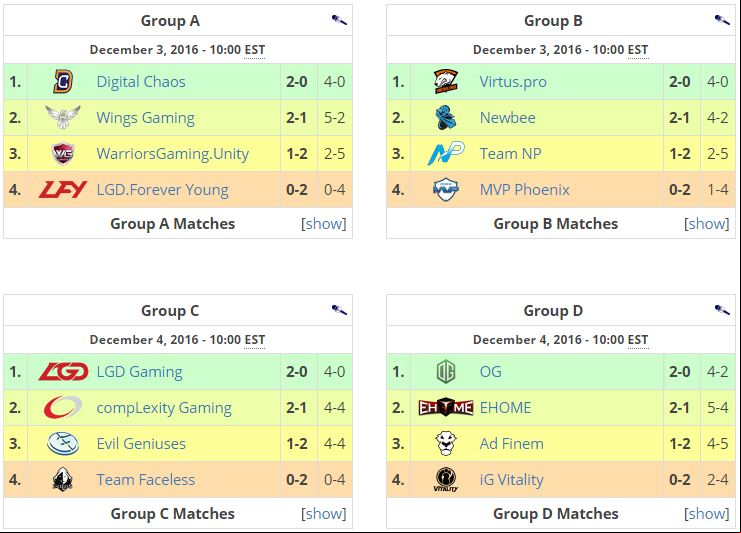Expand Group B Matches with show
Viewport: 741px width, 533px height.
[707, 224]
